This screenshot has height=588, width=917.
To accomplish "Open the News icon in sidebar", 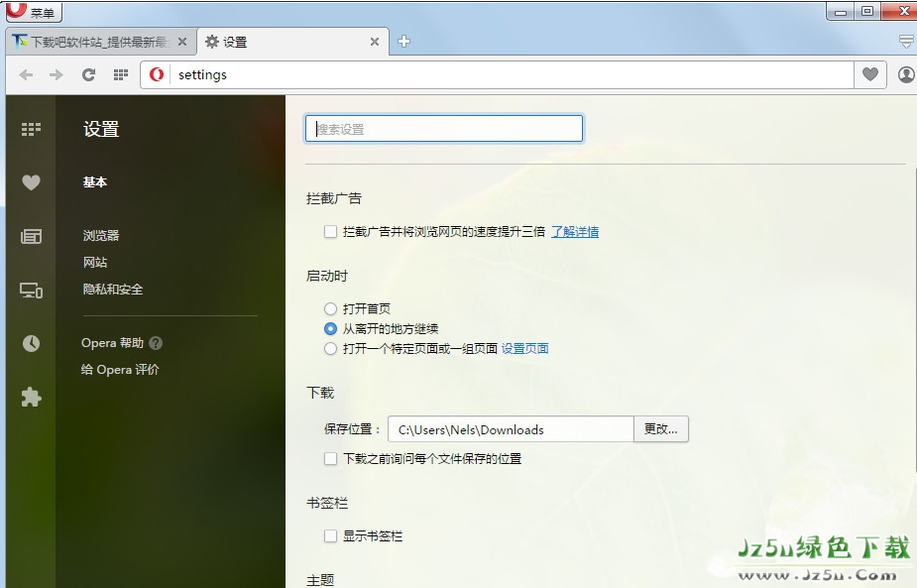I will click(31, 236).
